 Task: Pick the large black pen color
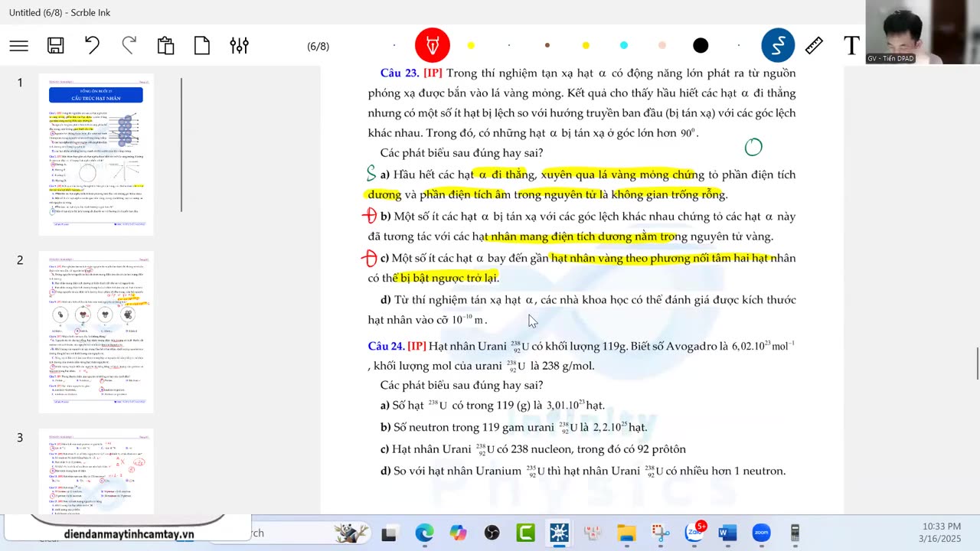point(701,46)
